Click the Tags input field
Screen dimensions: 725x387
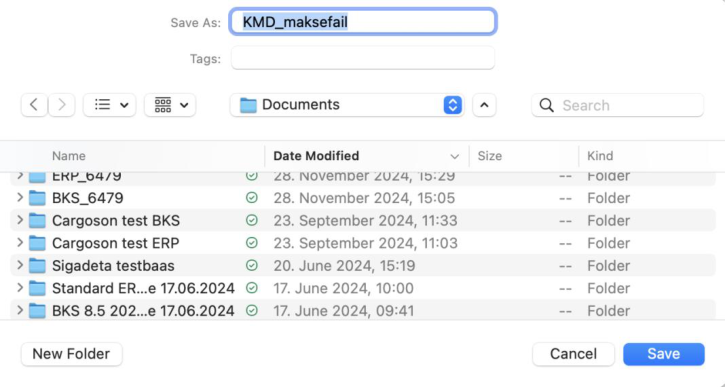click(363, 58)
